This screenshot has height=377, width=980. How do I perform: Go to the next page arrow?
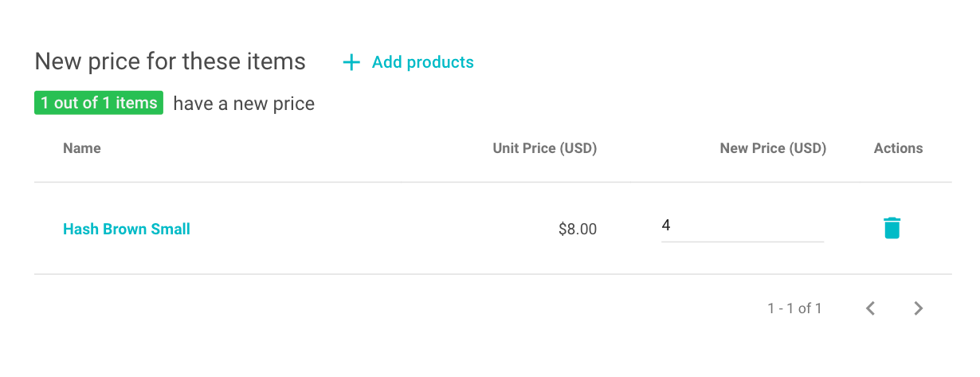pyautogui.click(x=919, y=308)
